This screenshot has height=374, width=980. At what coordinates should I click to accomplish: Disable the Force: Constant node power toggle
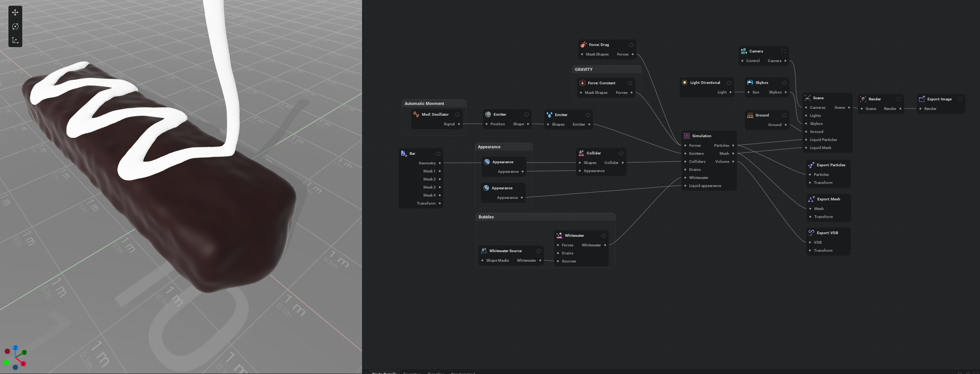[630, 83]
